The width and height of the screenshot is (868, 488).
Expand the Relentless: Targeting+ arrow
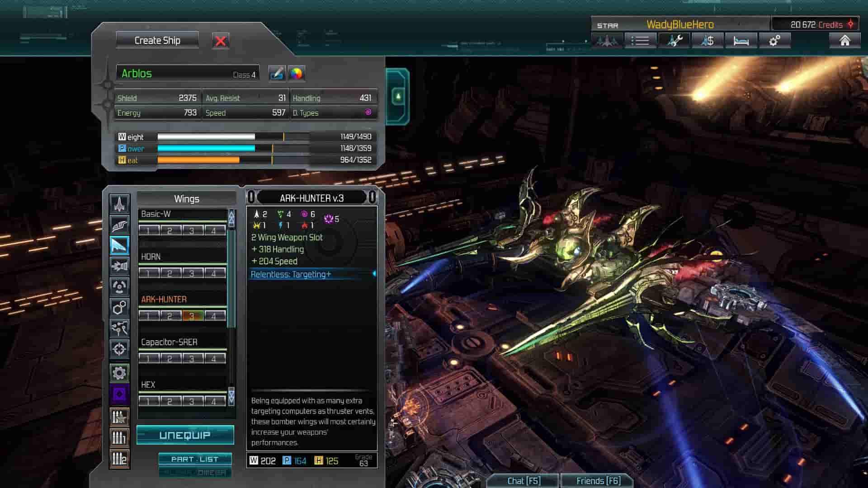click(x=374, y=274)
